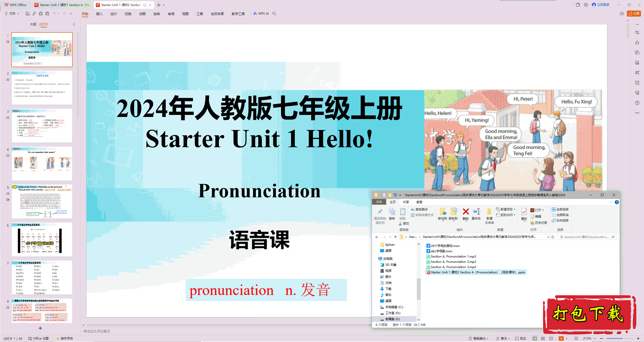
Task: Click the more options dots in right sidebar
Action: coord(637,113)
